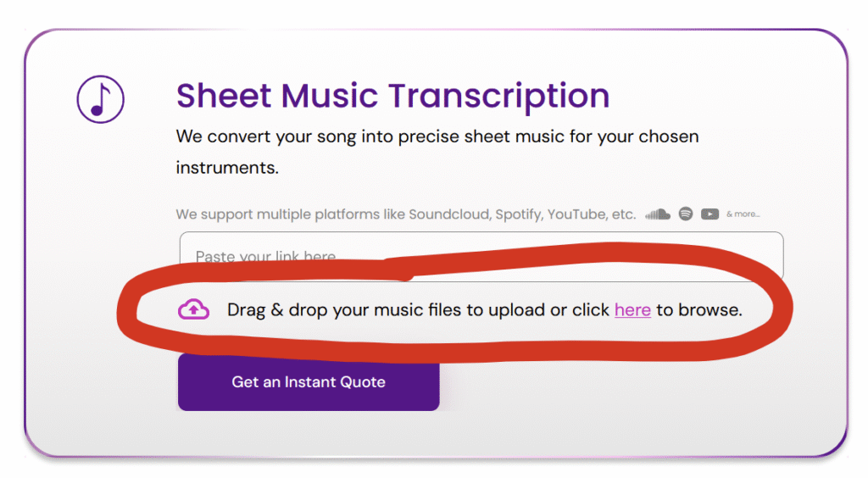The width and height of the screenshot is (868, 478).
Task: Click the word "instruments." in the description
Action: 227,168
